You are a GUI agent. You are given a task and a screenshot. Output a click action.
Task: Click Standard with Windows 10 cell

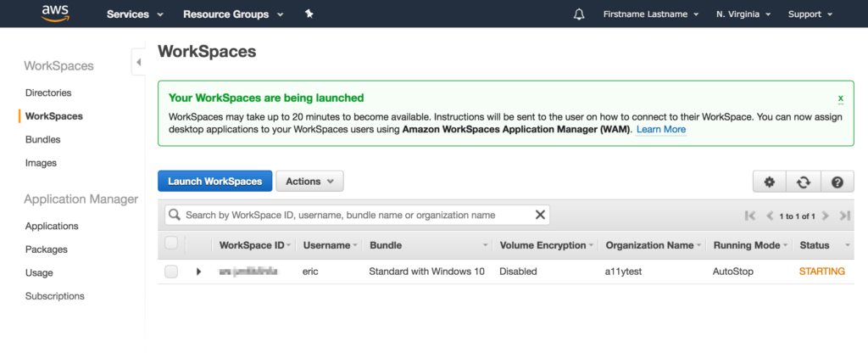click(427, 272)
